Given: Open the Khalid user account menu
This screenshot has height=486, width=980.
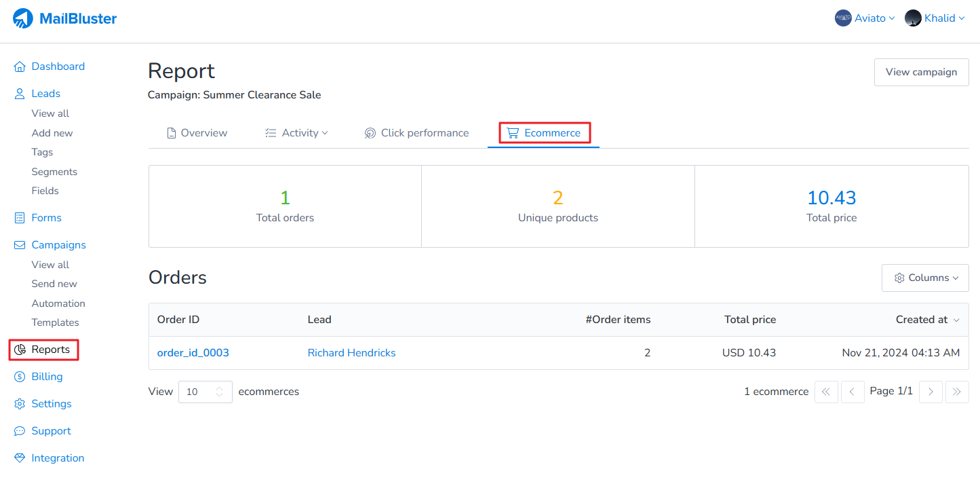Looking at the screenshot, I should pos(935,18).
